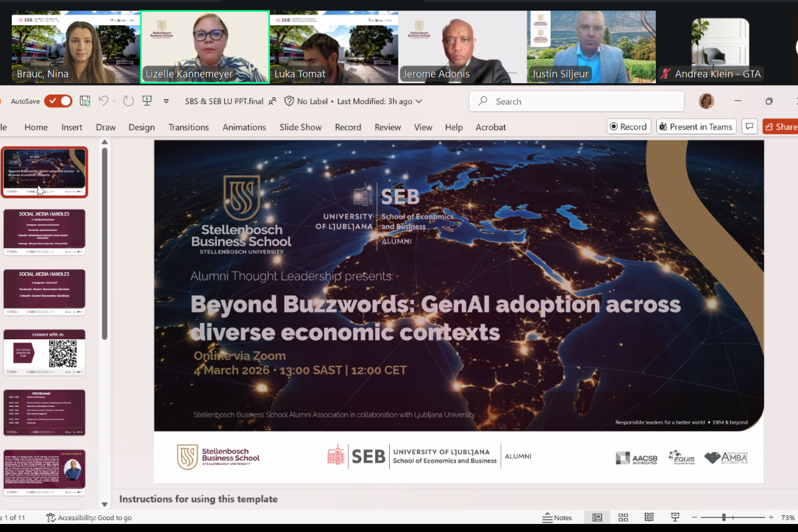The width and height of the screenshot is (798, 532).
Task: Click Luka Tomat video tile
Action: (334, 47)
